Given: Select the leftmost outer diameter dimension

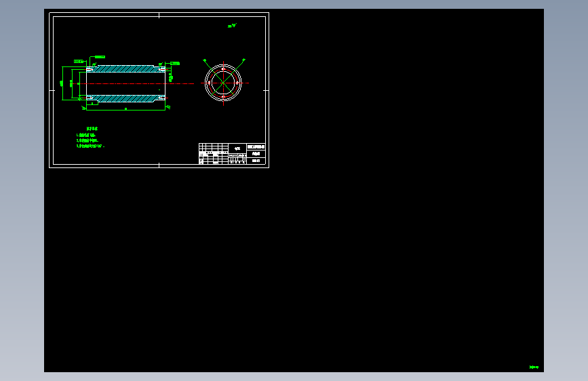Looking at the screenshot, I should click(x=62, y=83).
